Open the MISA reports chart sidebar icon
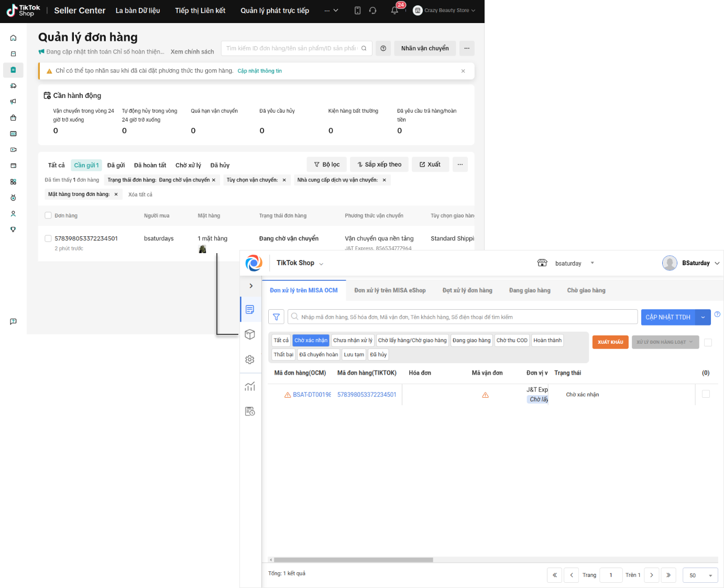724x588 pixels. click(x=250, y=386)
